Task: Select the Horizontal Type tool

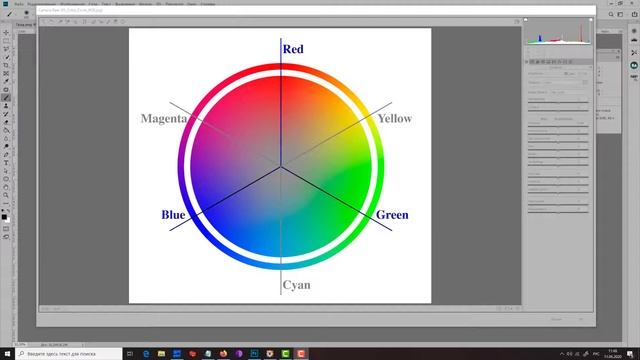Action: pyautogui.click(x=6, y=163)
